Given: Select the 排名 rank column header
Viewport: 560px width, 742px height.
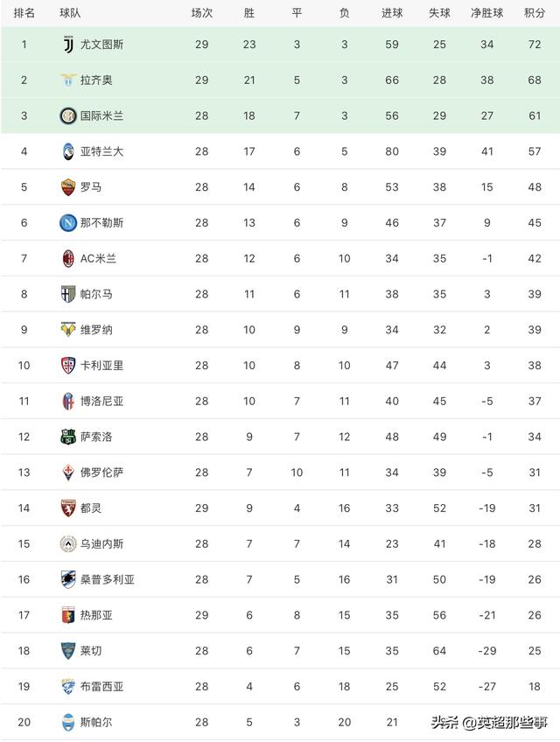Looking at the screenshot, I should (x=24, y=13).
